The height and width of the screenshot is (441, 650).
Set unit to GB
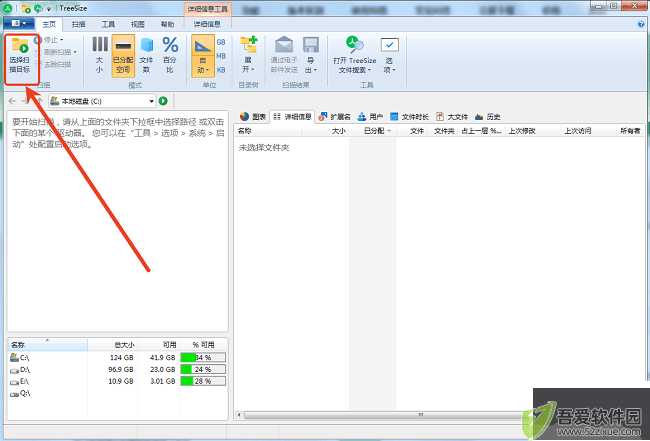click(x=221, y=42)
